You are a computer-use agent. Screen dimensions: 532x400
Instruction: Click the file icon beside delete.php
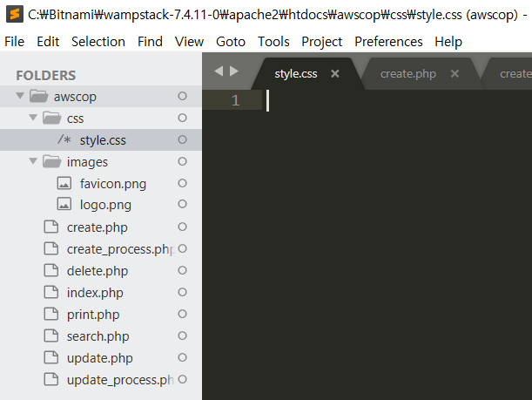coord(51,270)
